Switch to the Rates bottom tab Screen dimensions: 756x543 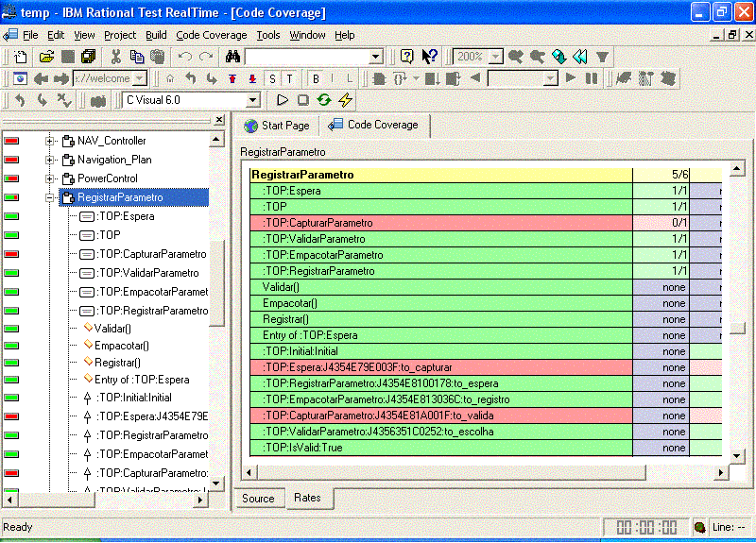tap(307, 498)
